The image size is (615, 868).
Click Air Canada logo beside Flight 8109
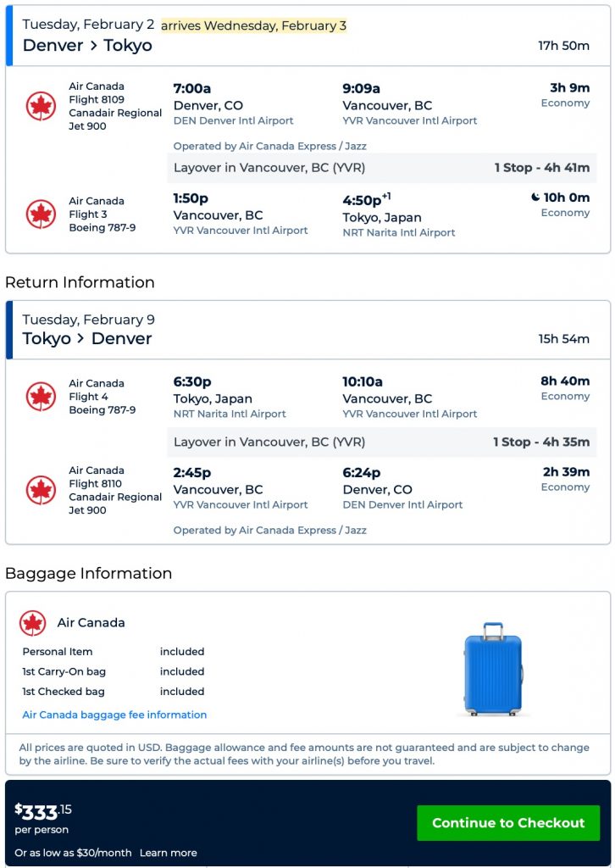(x=41, y=106)
